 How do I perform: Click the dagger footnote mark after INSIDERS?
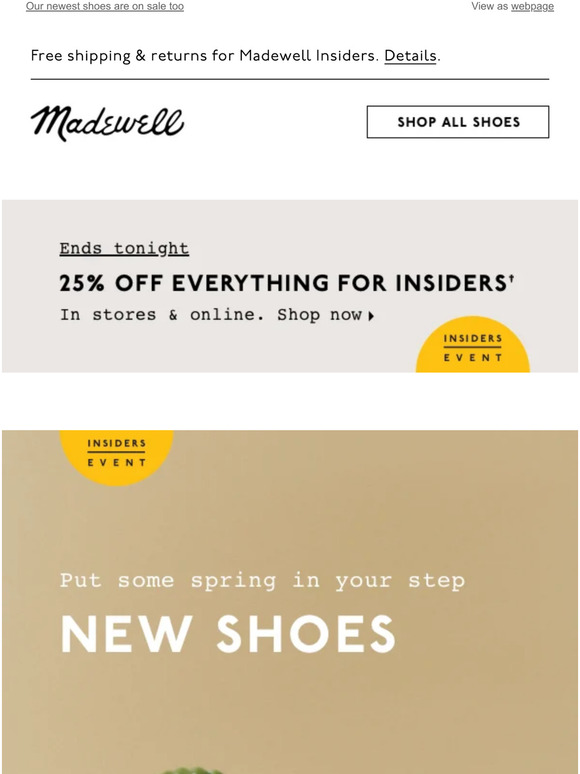tap(511, 278)
